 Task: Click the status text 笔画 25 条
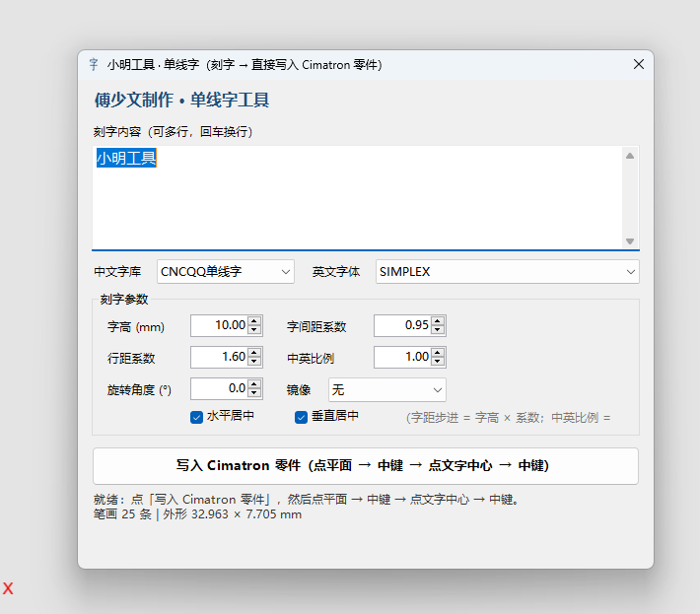(122, 514)
